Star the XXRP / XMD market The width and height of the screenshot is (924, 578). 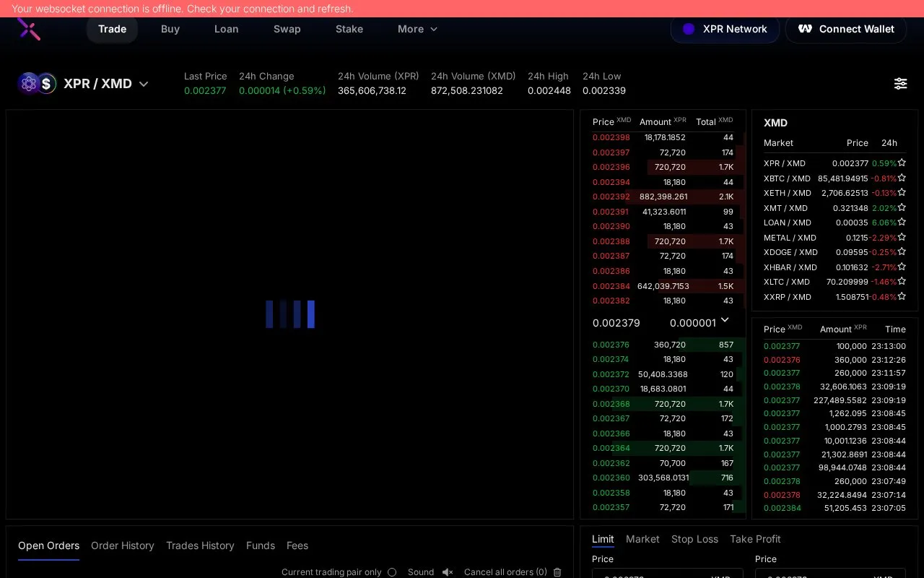(x=902, y=296)
